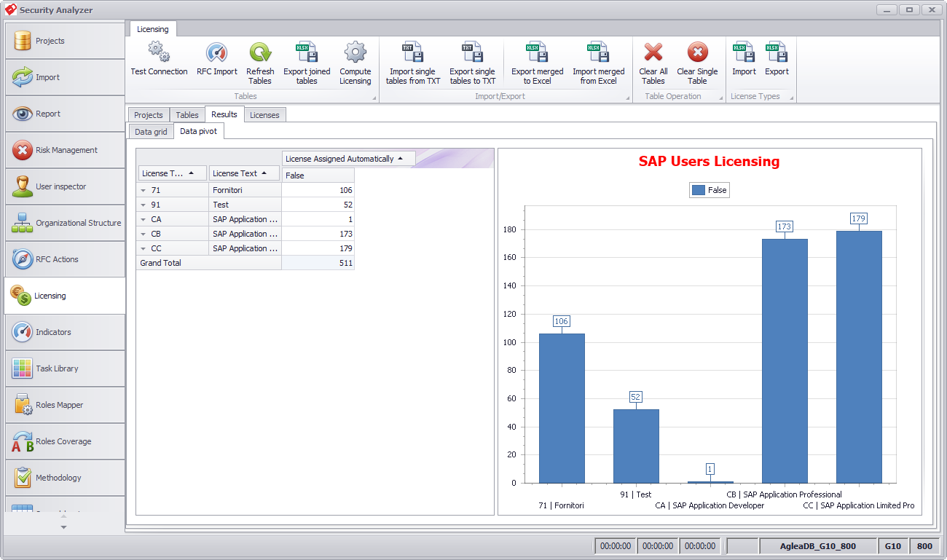Click Export merged to Excel icon

tap(537, 52)
